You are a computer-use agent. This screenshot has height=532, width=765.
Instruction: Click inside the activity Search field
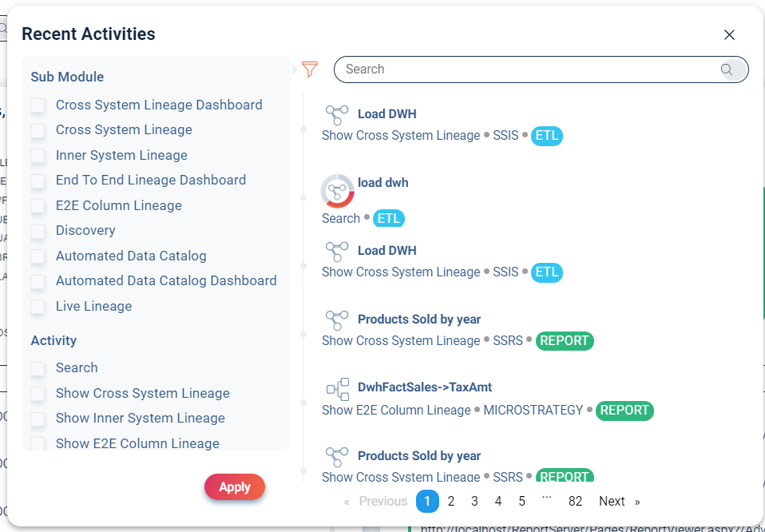(x=527, y=69)
